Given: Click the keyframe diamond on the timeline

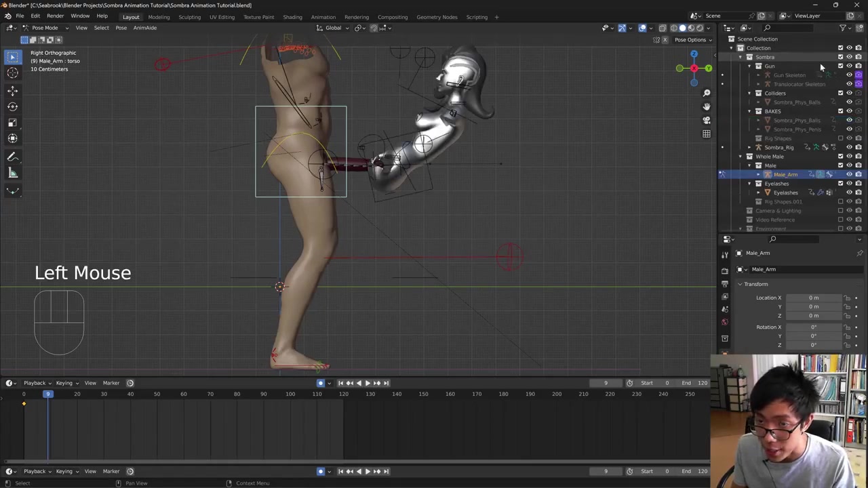Looking at the screenshot, I should click(x=24, y=404).
